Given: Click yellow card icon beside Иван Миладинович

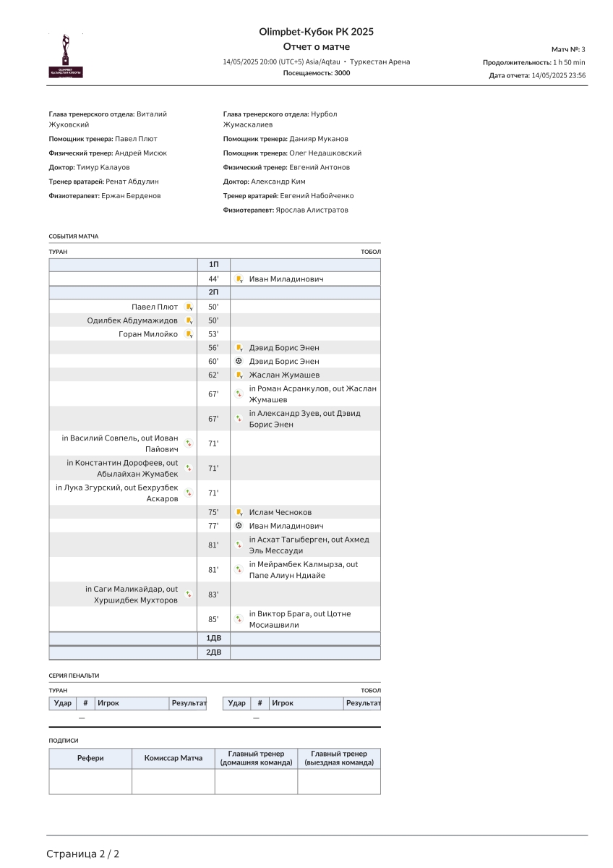Looking at the screenshot, I should click(x=239, y=278).
